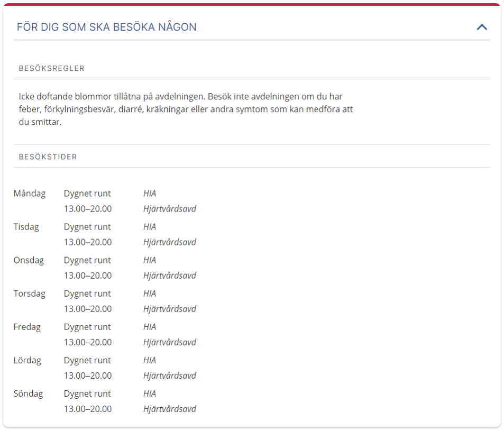Select the Fredag day label
This screenshot has width=504, height=430.
click(x=27, y=327)
